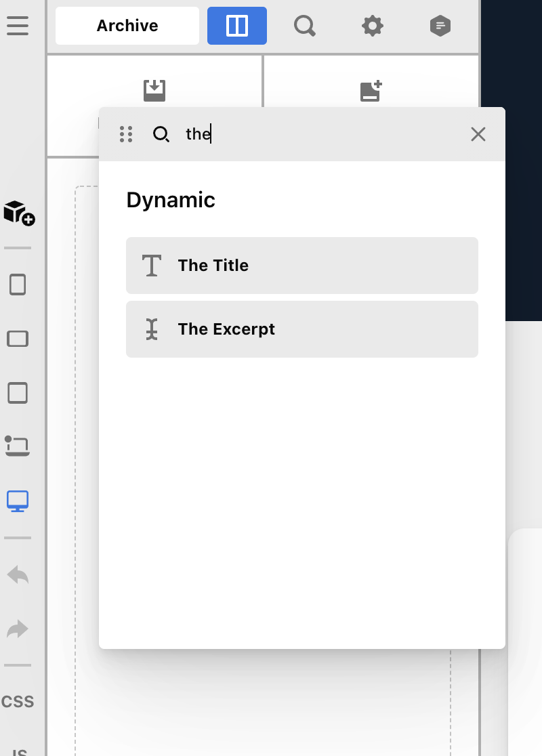Image resolution: width=542 pixels, height=756 pixels.
Task: Switch to mobile portrait viewport
Action: point(18,285)
